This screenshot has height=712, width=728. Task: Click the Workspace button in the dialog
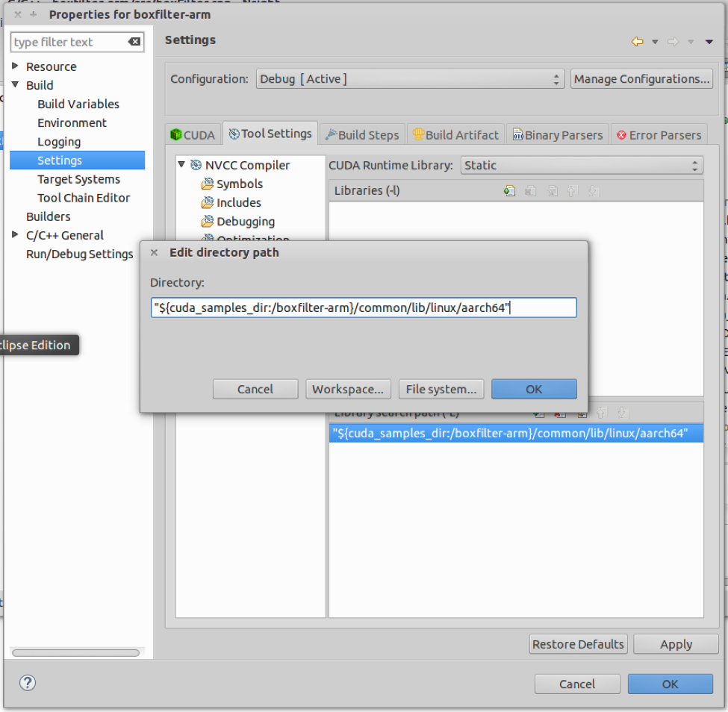[x=348, y=389]
